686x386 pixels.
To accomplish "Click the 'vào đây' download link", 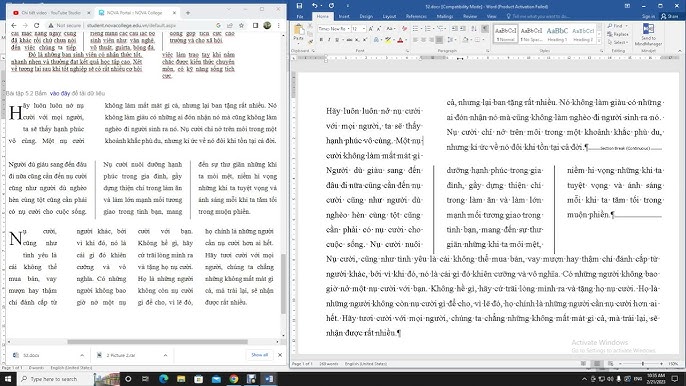I will point(60,93).
